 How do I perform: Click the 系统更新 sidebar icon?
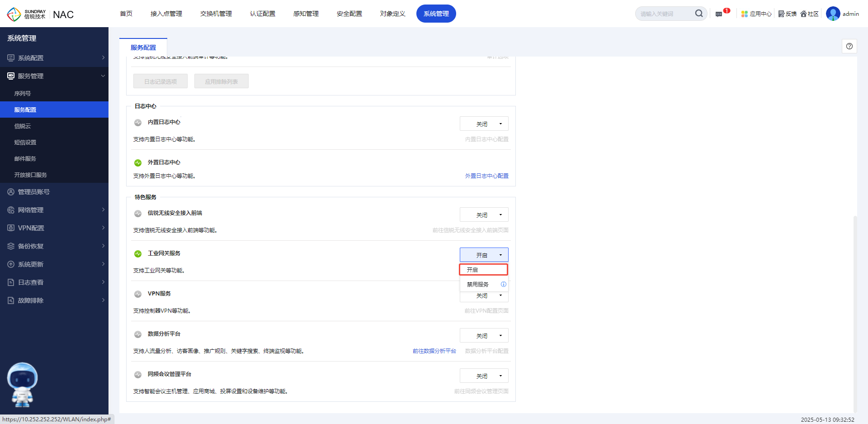click(x=11, y=264)
